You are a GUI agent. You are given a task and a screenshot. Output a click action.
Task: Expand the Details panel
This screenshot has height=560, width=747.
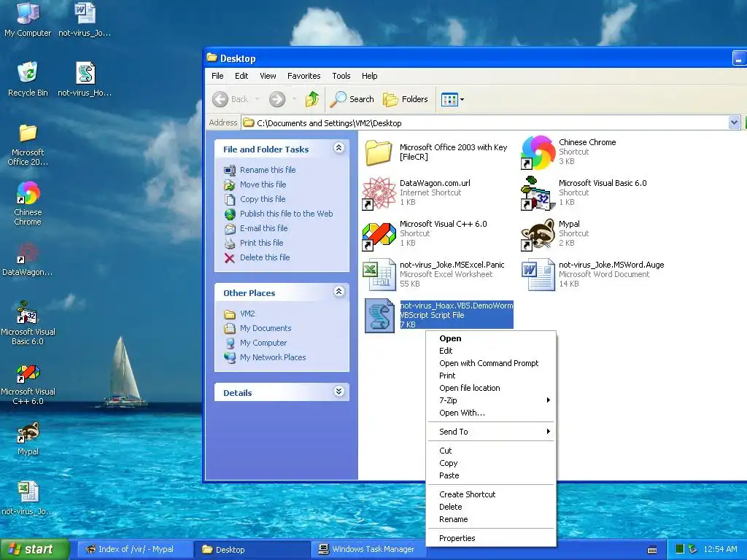coord(338,392)
